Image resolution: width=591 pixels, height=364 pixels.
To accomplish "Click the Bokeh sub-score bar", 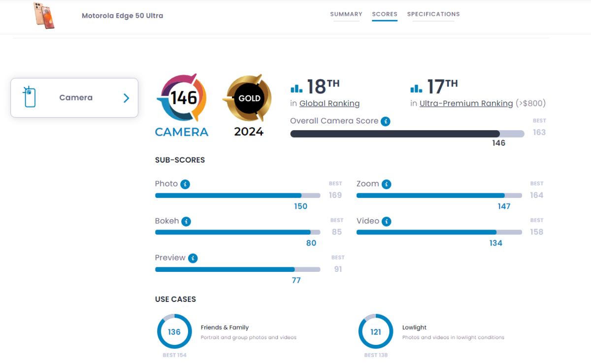I will (x=237, y=232).
